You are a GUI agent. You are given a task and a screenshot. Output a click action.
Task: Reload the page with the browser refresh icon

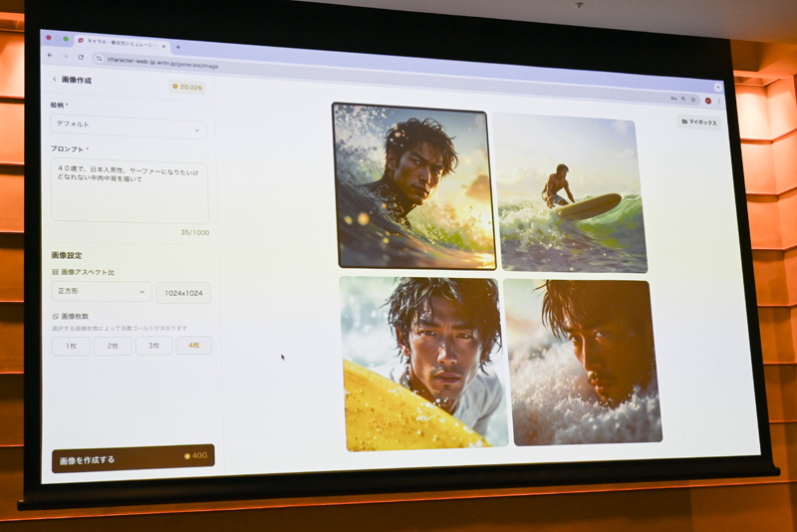pos(81,57)
